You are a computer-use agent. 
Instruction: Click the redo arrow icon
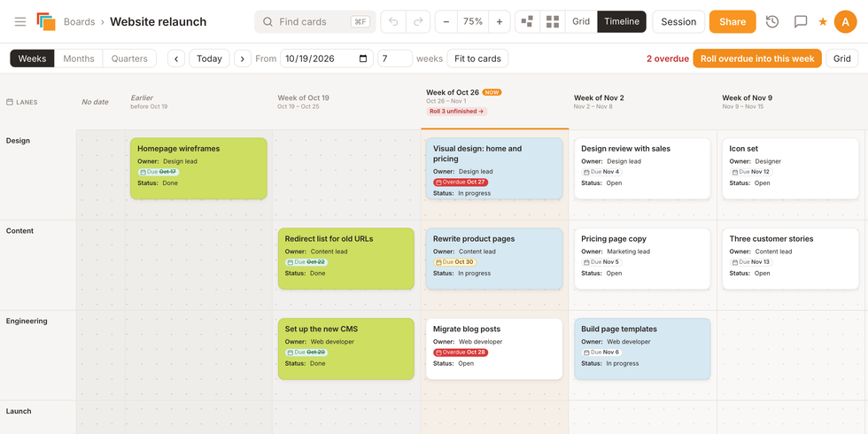pos(418,21)
